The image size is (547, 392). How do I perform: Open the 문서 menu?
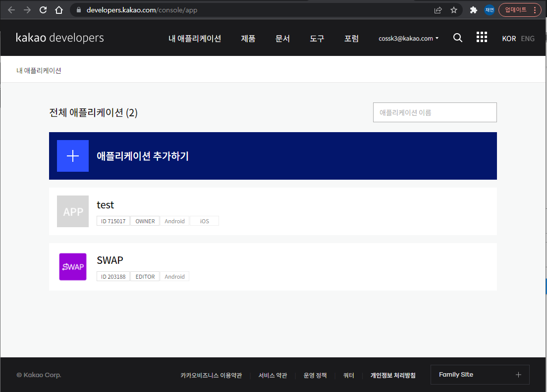[x=282, y=38]
